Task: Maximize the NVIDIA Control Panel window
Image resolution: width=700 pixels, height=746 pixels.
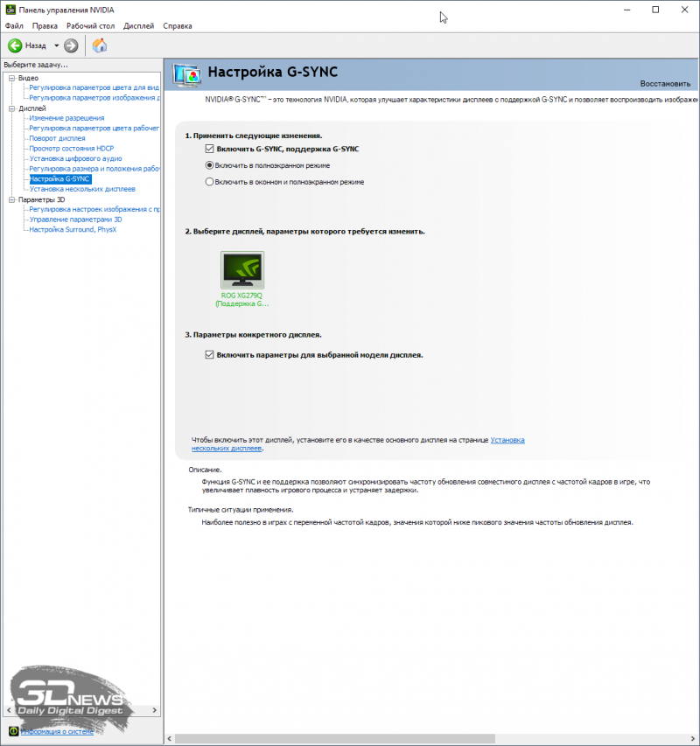Action: (654, 10)
